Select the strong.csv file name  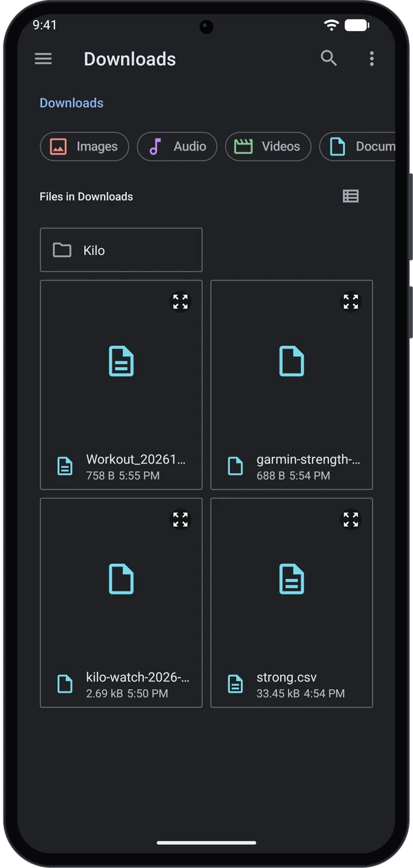point(286,677)
